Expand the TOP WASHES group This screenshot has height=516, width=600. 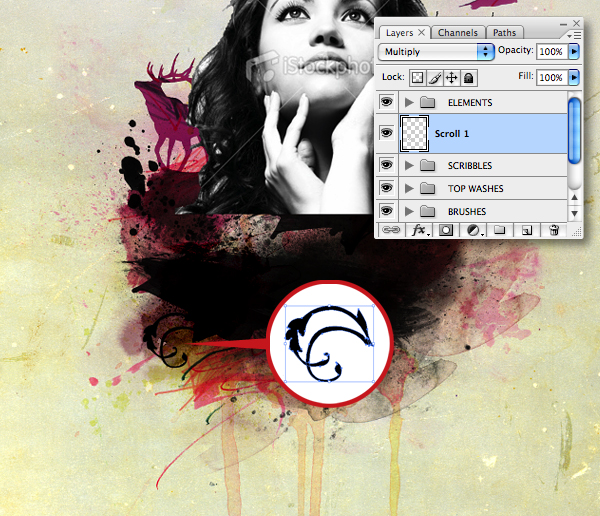click(x=409, y=188)
